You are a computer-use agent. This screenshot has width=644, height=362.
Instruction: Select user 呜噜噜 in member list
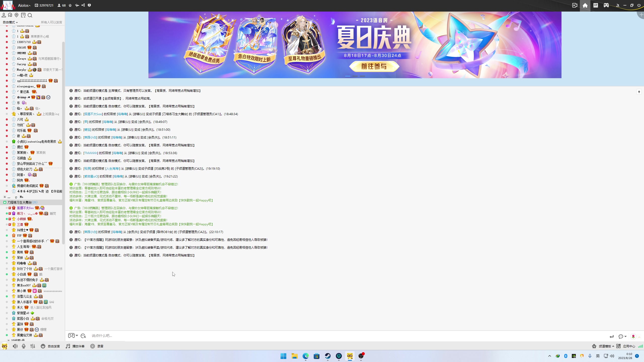[x=21, y=263]
